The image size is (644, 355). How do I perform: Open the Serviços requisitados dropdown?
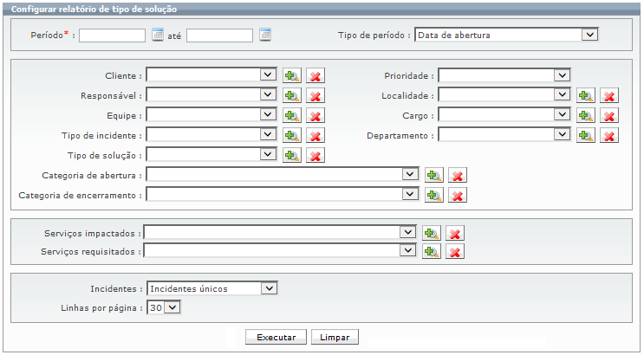[280, 251]
